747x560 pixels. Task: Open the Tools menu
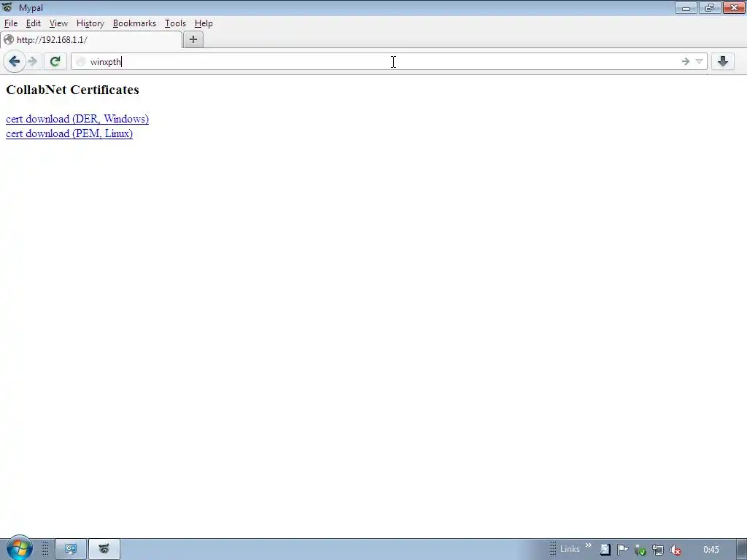point(175,23)
